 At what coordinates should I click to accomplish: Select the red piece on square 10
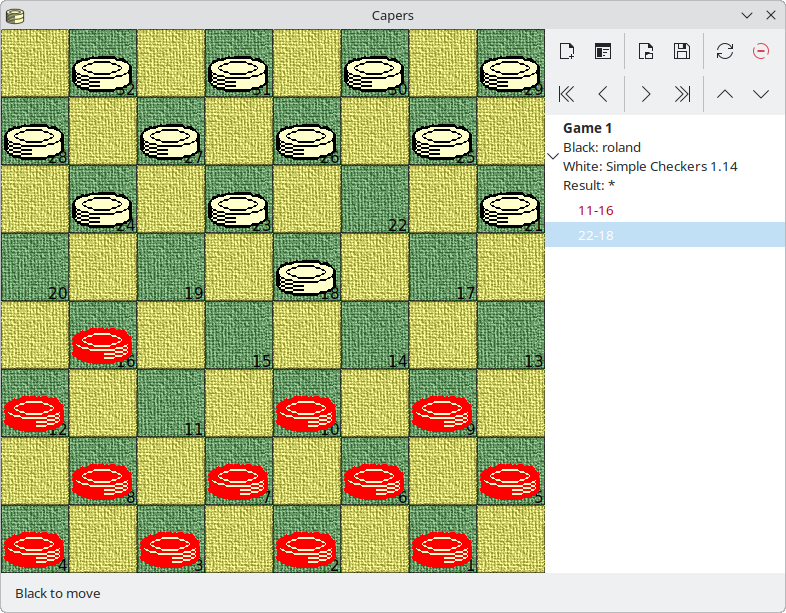tap(306, 414)
